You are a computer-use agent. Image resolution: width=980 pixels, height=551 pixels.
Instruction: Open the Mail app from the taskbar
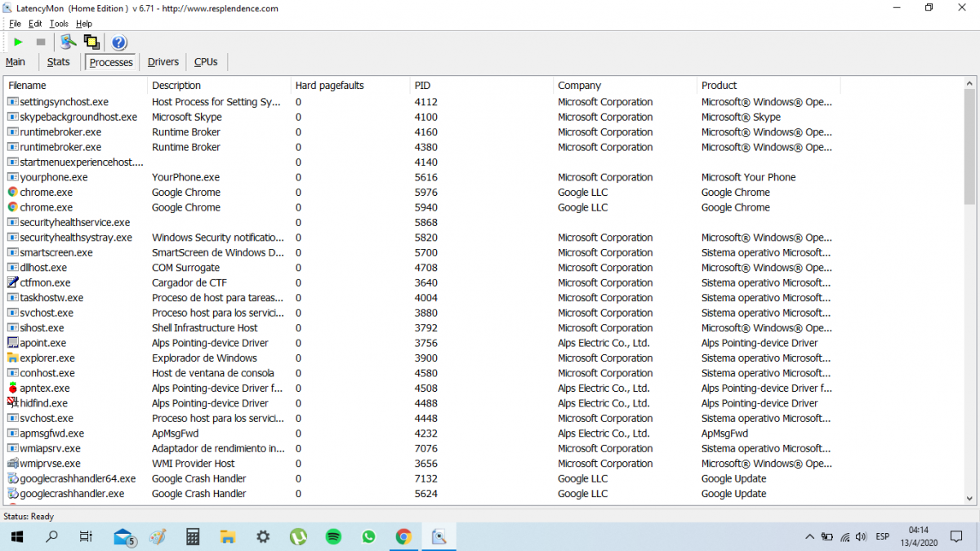coord(123,536)
